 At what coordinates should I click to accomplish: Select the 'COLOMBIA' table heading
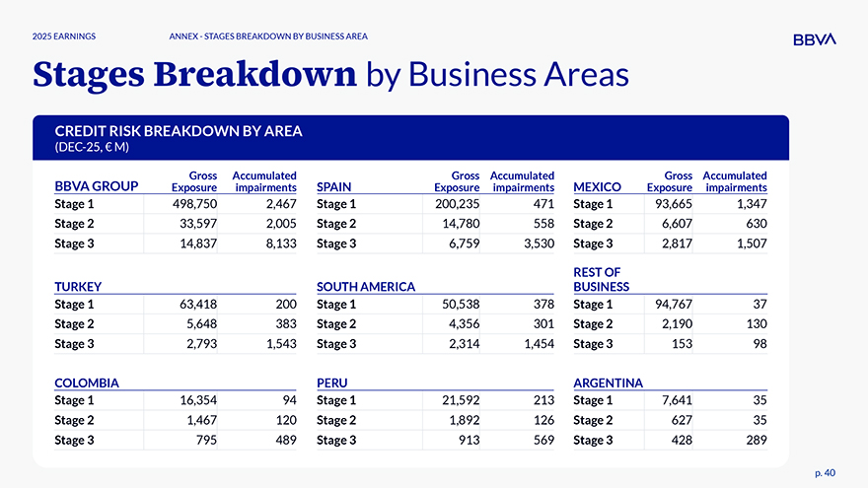point(87,383)
